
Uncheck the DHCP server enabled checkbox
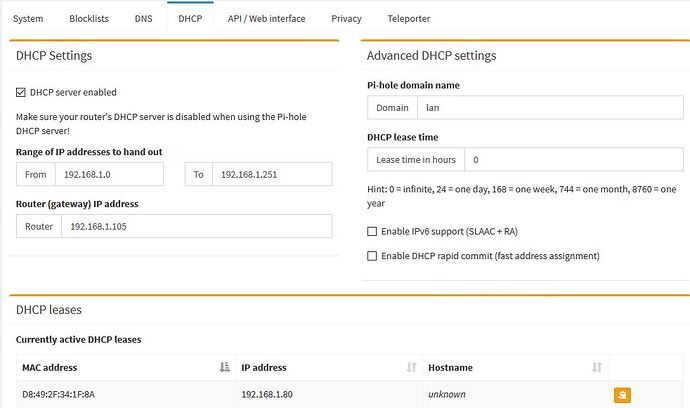click(21, 93)
